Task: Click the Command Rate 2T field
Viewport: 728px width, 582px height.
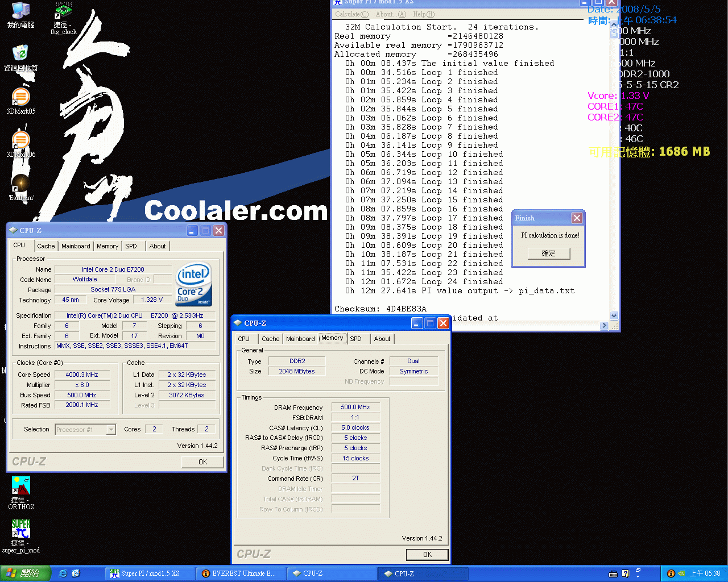Action: pos(355,478)
